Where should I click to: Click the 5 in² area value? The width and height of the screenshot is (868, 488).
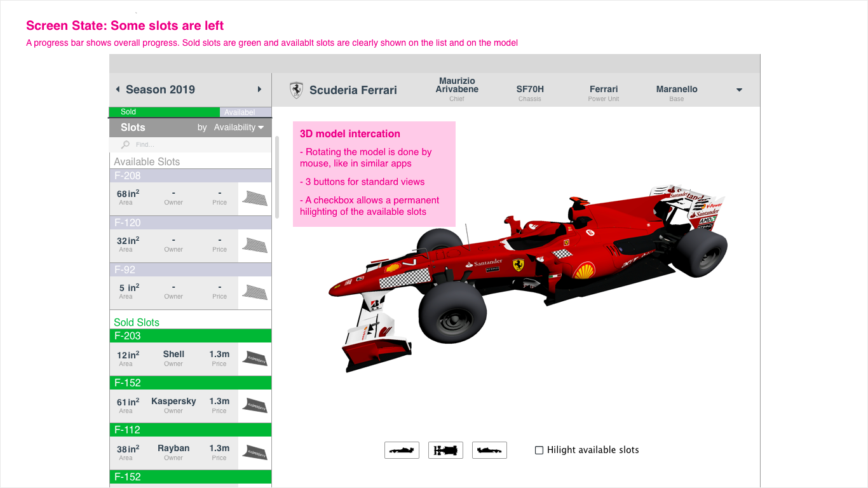click(128, 288)
